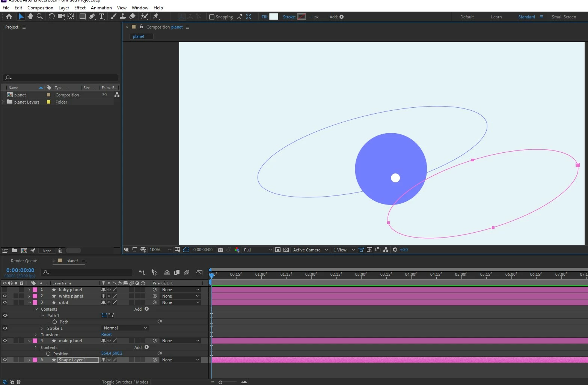
Task: Click the Home icon in toolbar
Action: 9,17
